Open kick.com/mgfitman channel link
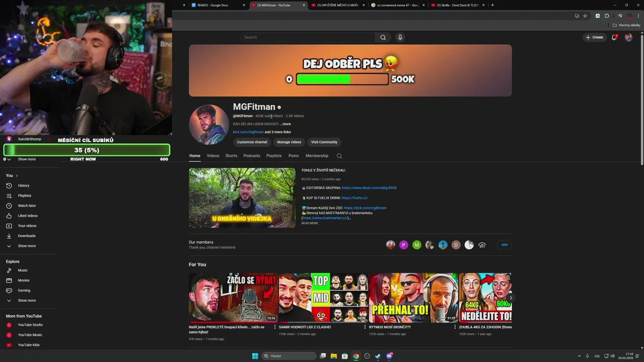Screen dimensions: 644x362 coord(249,132)
